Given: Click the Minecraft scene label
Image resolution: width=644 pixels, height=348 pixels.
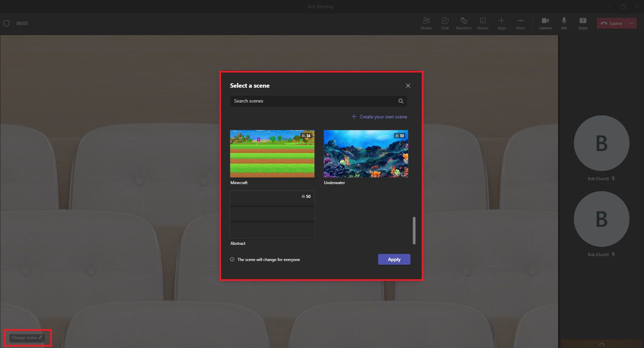Looking at the screenshot, I should pyautogui.click(x=239, y=183).
